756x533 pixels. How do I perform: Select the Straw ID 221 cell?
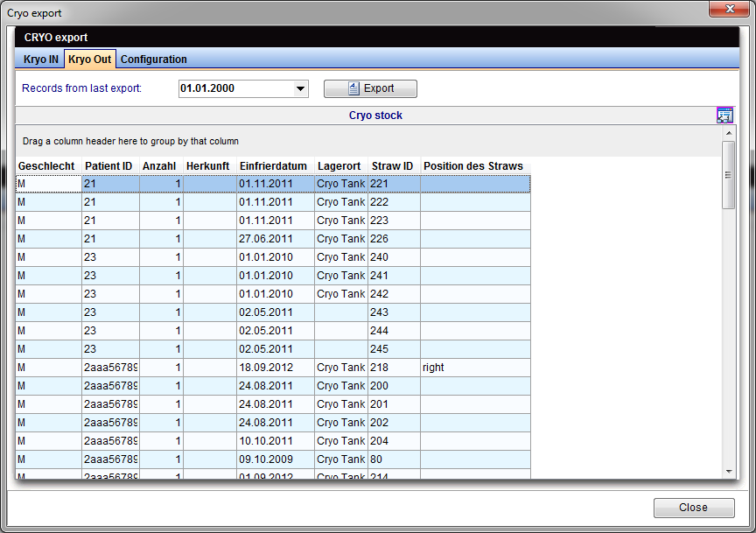(394, 184)
